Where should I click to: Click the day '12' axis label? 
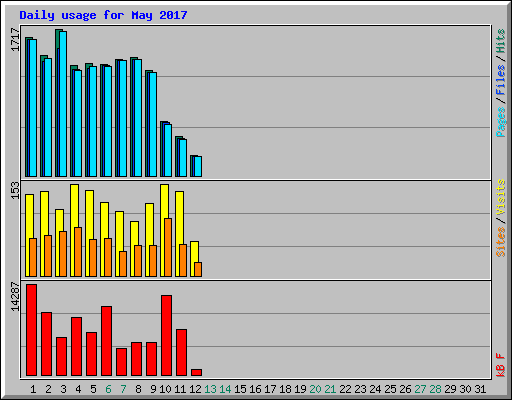tap(195, 389)
